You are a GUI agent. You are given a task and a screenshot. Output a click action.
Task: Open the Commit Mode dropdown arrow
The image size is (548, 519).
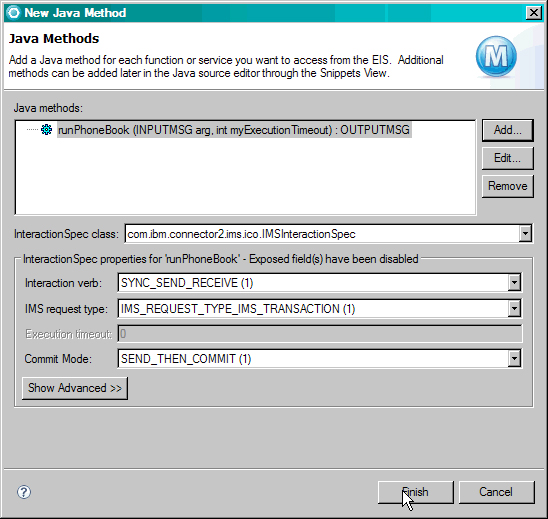514,359
